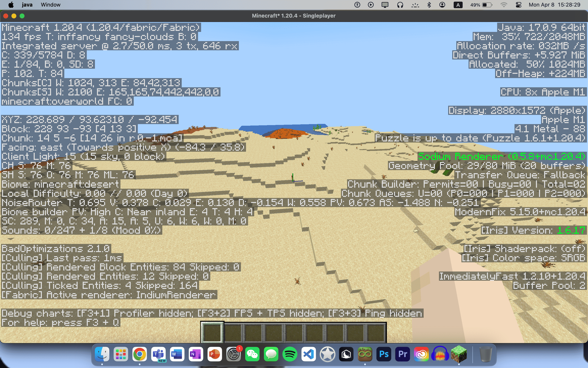The image size is (588, 368).
Task: Click the 'Biome: minecraft:desert' line
Action: coord(60,184)
